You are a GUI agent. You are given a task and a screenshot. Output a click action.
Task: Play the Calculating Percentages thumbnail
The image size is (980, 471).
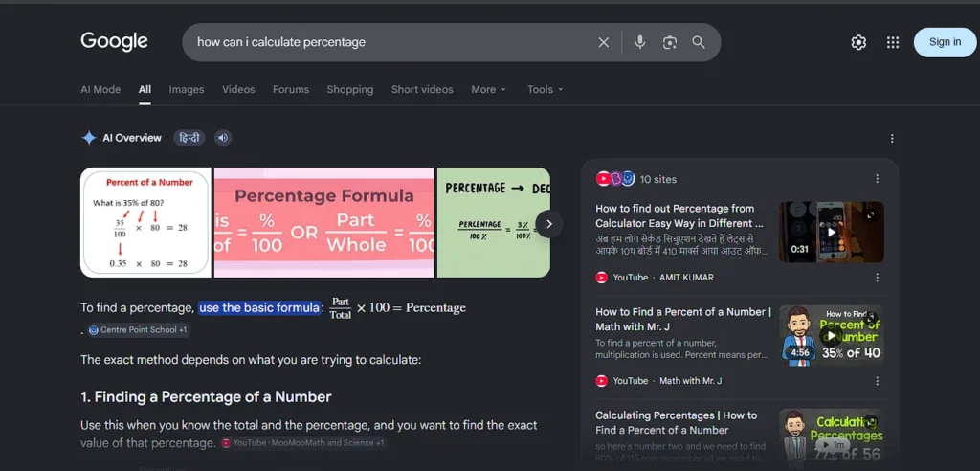point(832,436)
